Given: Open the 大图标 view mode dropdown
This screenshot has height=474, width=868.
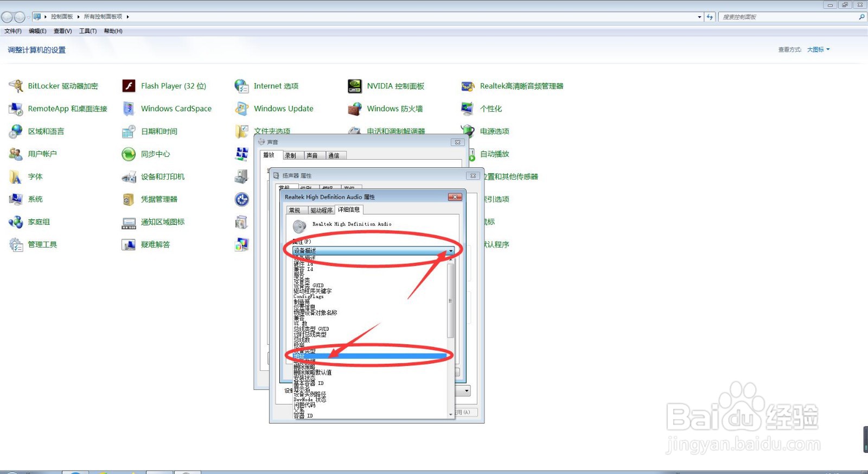Looking at the screenshot, I should [x=818, y=49].
